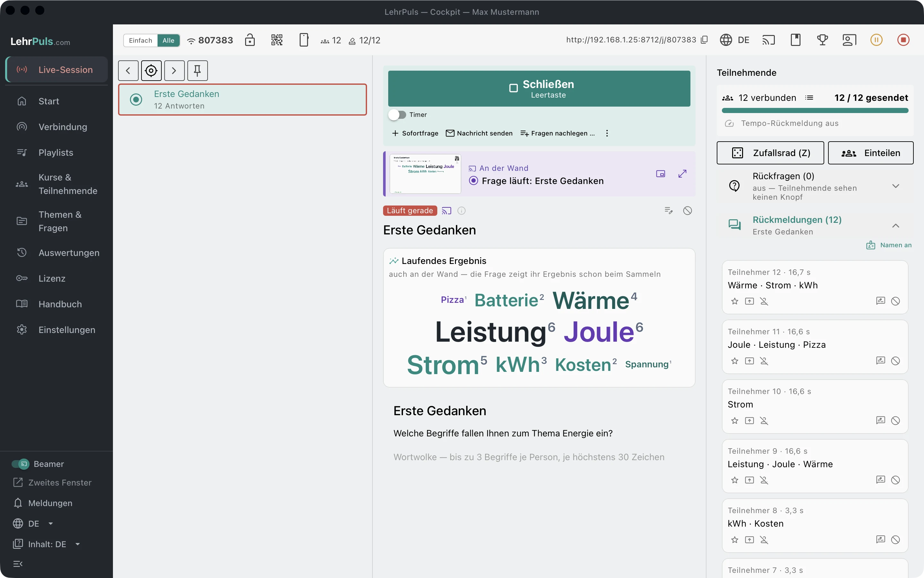Switch to Einfach view mode
This screenshot has height=578, width=924.
tap(141, 40)
